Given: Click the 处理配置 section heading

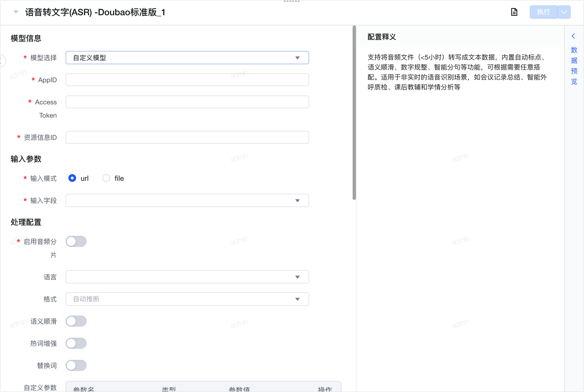Looking at the screenshot, I should pyautogui.click(x=26, y=222).
